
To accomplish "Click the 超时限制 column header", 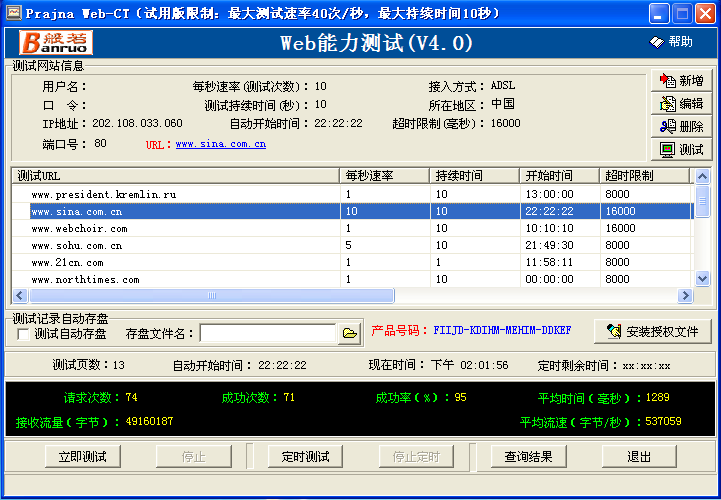I will (645, 176).
